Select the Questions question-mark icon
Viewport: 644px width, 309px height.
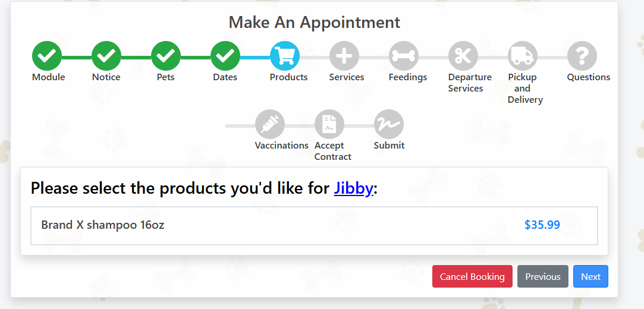pyautogui.click(x=582, y=56)
